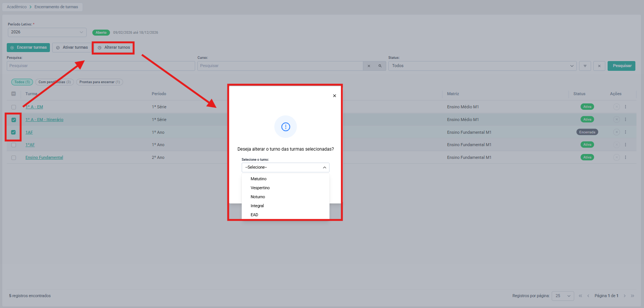The image size is (644, 308).
Task: Clear the Curso field with its X icon
Action: click(x=369, y=66)
